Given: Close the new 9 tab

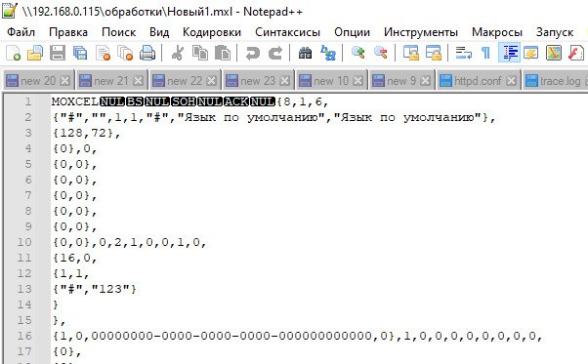Looking at the screenshot, I should tap(425, 81).
